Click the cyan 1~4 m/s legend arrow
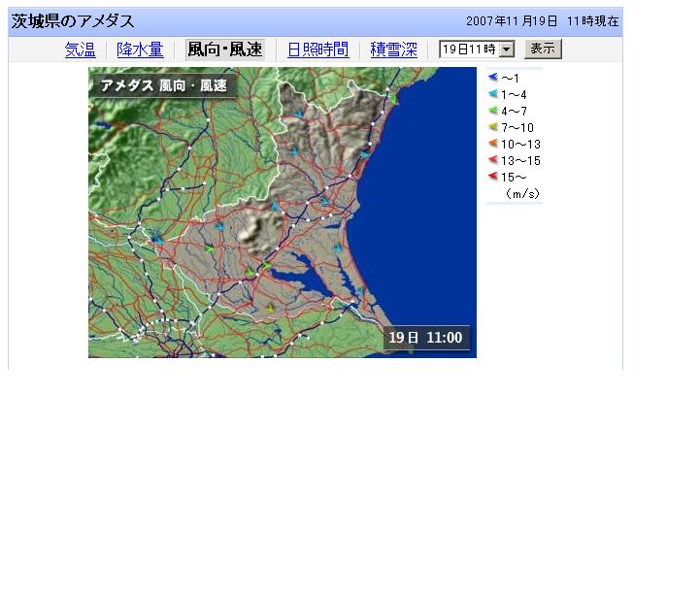The image size is (700, 592). (x=493, y=94)
